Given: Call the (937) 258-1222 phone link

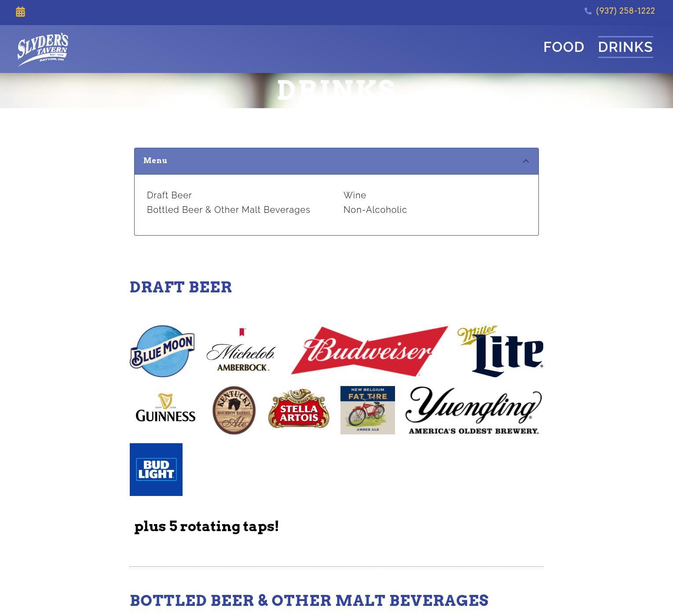Looking at the screenshot, I should click(625, 11).
